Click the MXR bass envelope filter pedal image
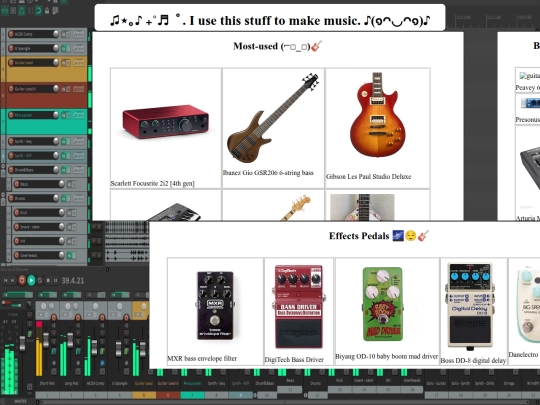The width and height of the screenshot is (540, 405). [x=215, y=305]
